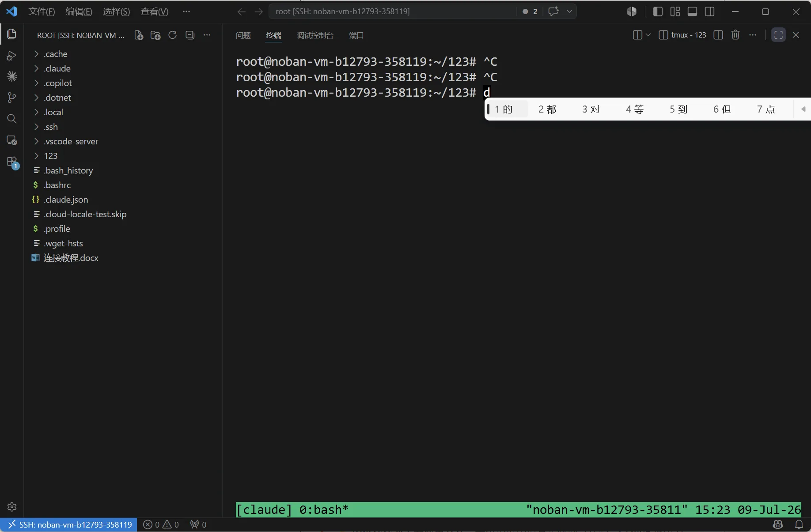The image size is (811, 532).
Task: Open Extensions view with update badge
Action: point(12,162)
